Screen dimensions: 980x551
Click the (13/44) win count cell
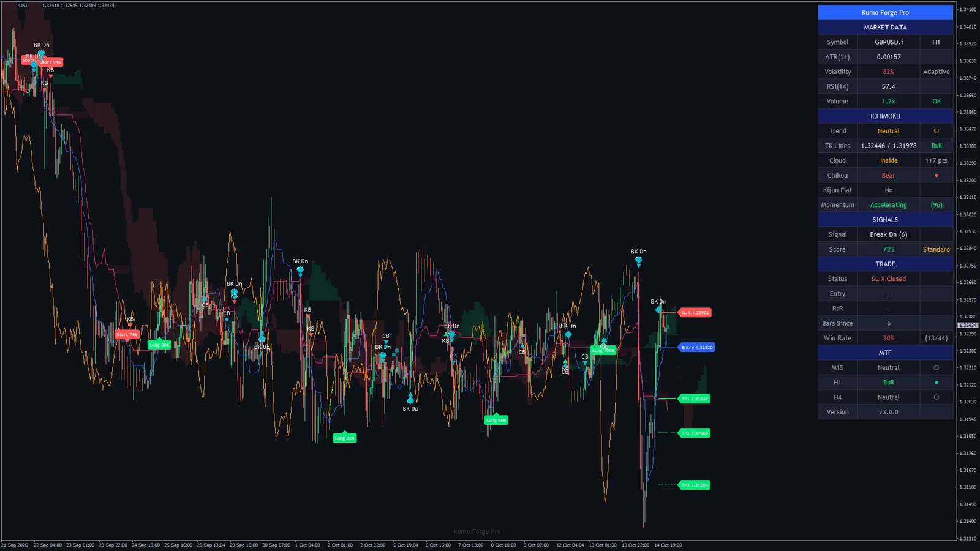click(x=936, y=338)
